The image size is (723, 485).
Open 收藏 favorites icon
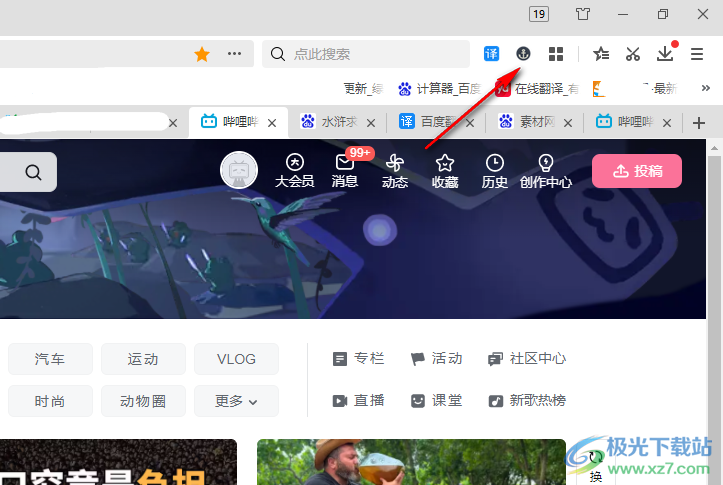[445, 171]
